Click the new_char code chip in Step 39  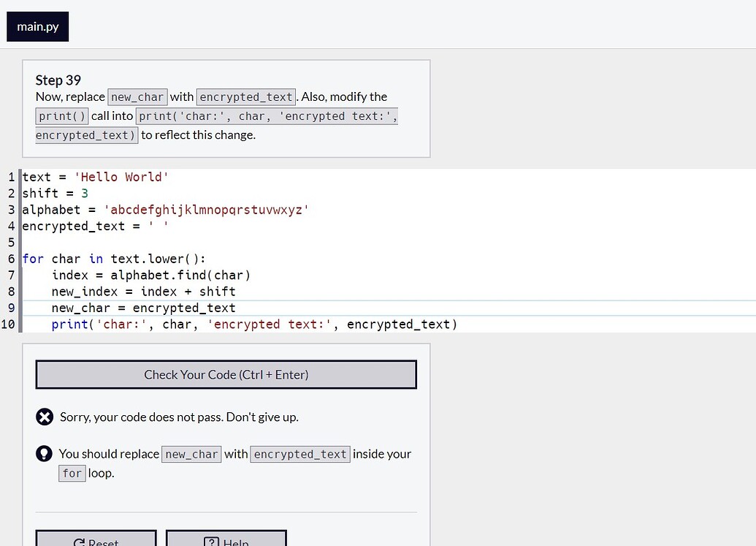137,96
